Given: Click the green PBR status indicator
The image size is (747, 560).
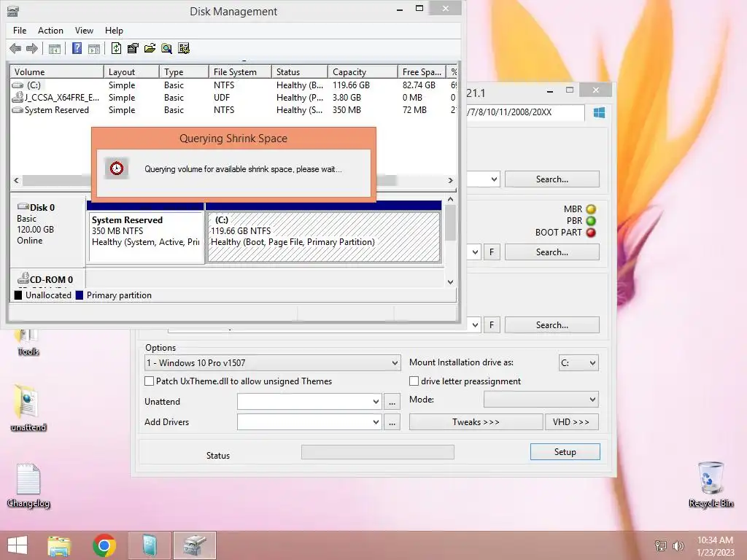Looking at the screenshot, I should coord(591,221).
